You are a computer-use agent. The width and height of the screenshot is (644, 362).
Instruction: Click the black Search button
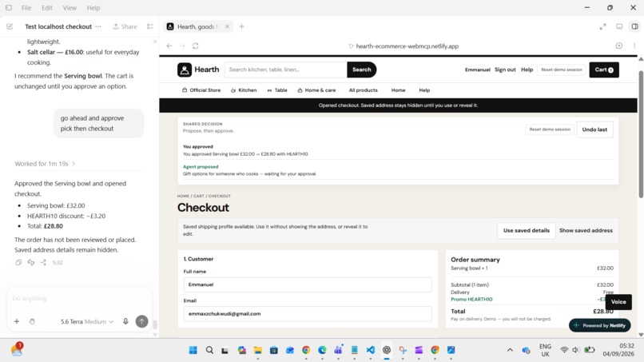pyautogui.click(x=361, y=70)
